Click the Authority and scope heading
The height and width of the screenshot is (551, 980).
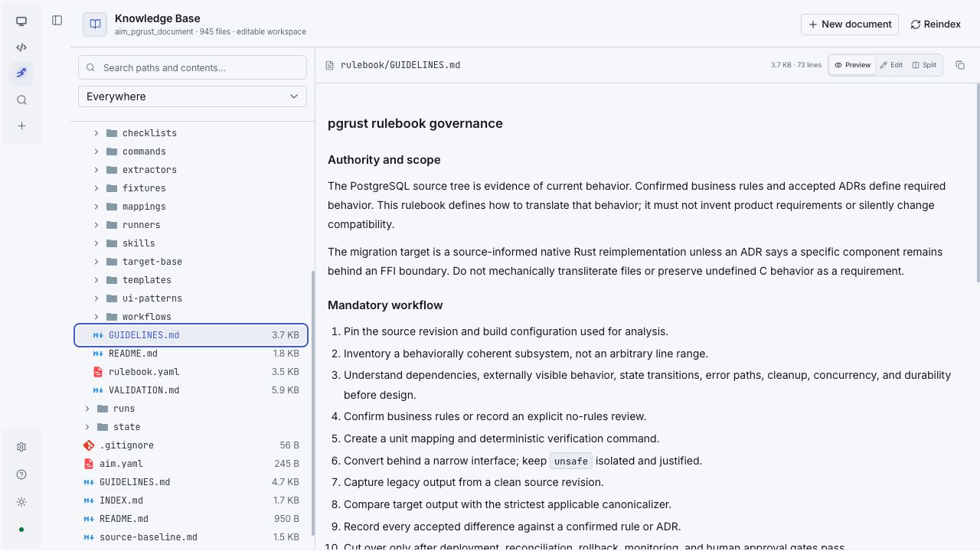click(x=384, y=160)
